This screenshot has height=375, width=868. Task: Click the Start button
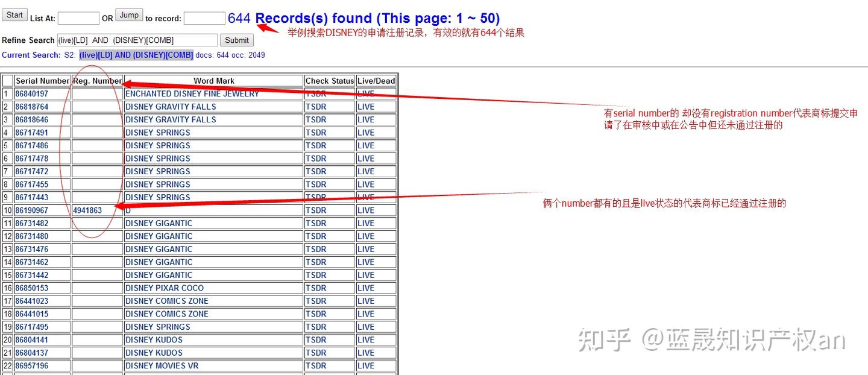click(14, 15)
